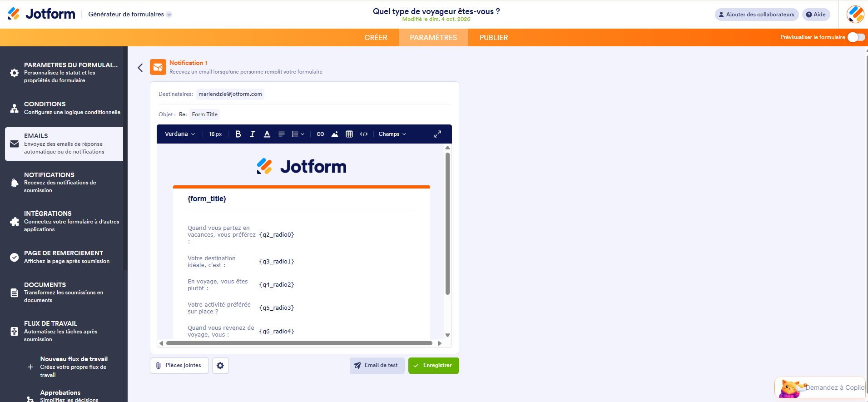Go back with the left arrow
868x402 pixels.
coord(140,68)
